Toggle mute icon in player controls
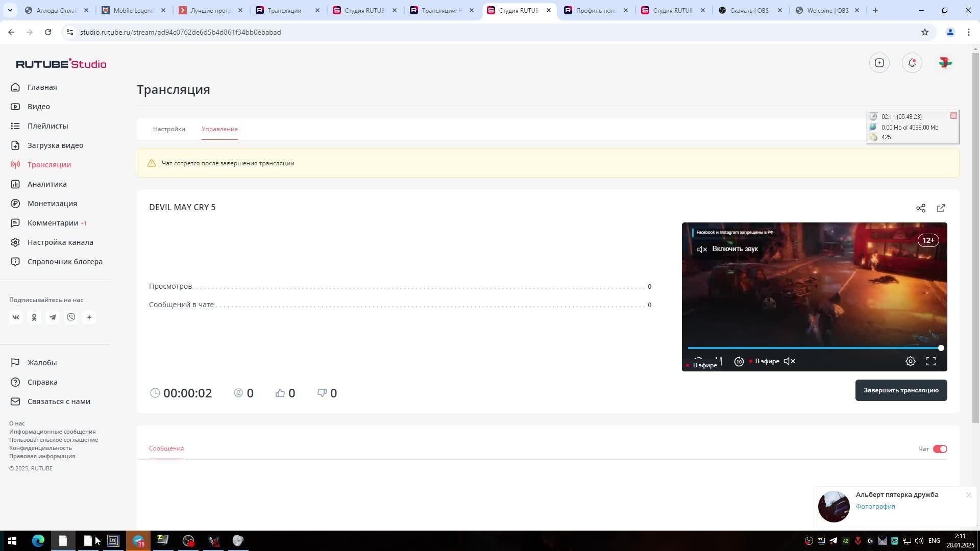Image resolution: width=980 pixels, height=551 pixels. click(x=789, y=361)
